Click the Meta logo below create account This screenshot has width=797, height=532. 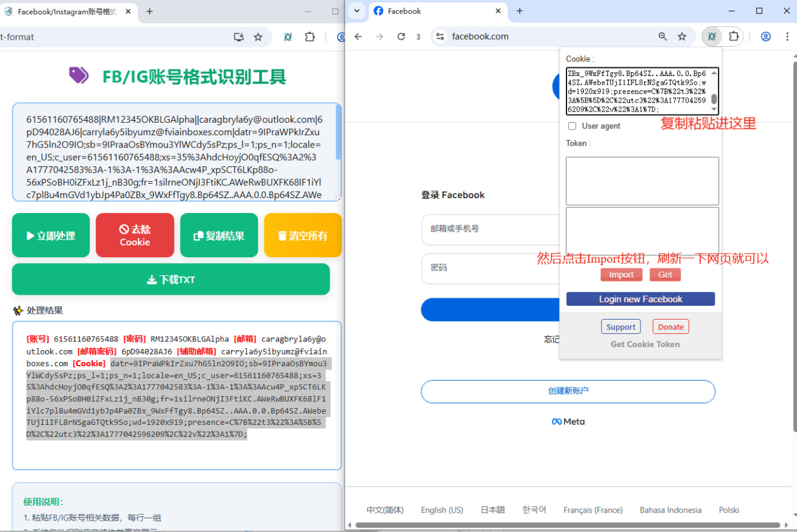pyautogui.click(x=568, y=422)
